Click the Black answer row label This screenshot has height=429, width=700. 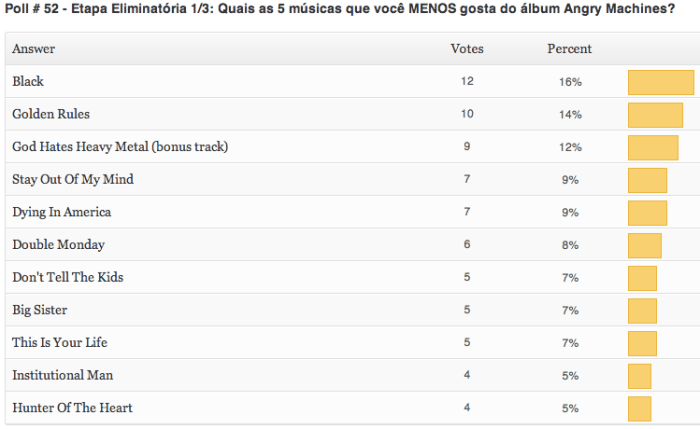tap(28, 82)
